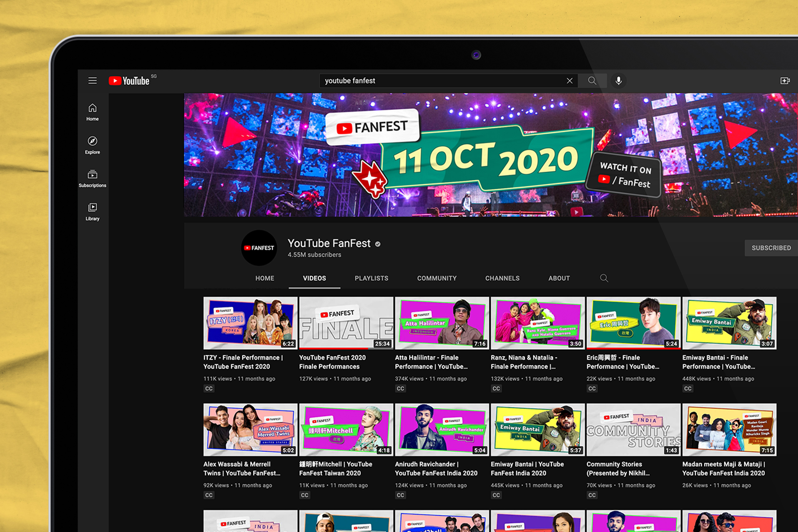The width and height of the screenshot is (798, 532).
Task: Open Explore in sidebar
Action: pyautogui.click(x=92, y=145)
